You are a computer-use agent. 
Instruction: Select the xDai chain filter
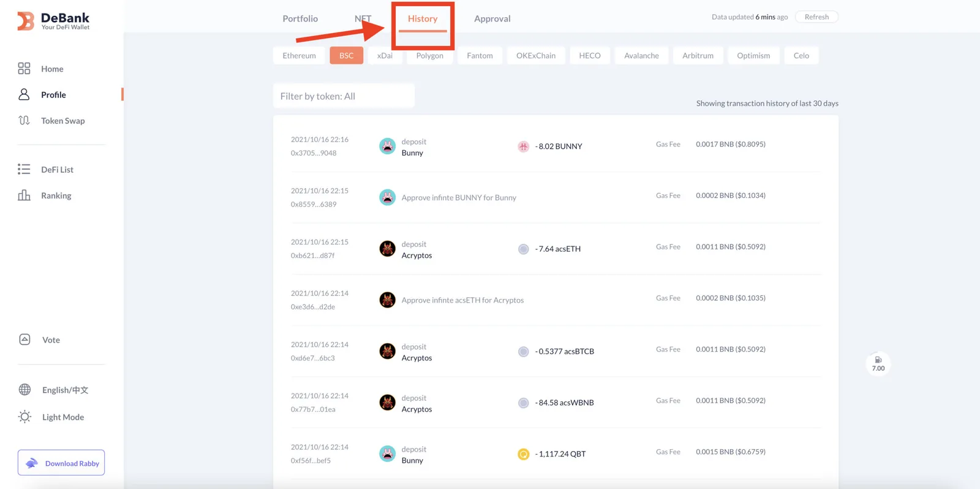tap(385, 55)
